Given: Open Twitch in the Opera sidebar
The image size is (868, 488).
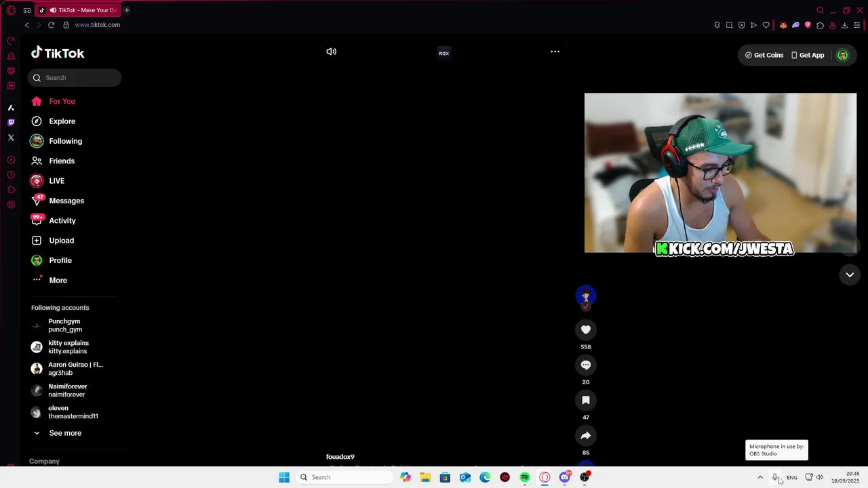Looking at the screenshot, I should point(11,123).
